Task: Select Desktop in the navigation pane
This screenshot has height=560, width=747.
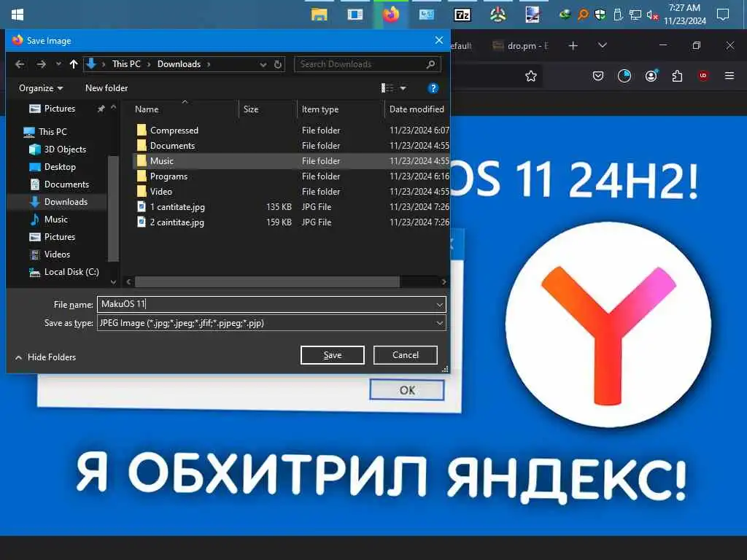Action: click(x=53, y=167)
